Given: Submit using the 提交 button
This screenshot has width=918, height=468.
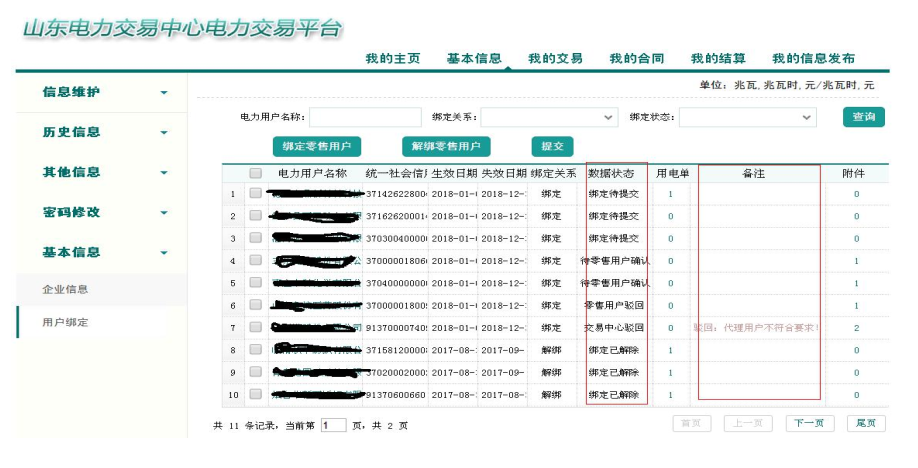Looking at the screenshot, I should (x=552, y=147).
